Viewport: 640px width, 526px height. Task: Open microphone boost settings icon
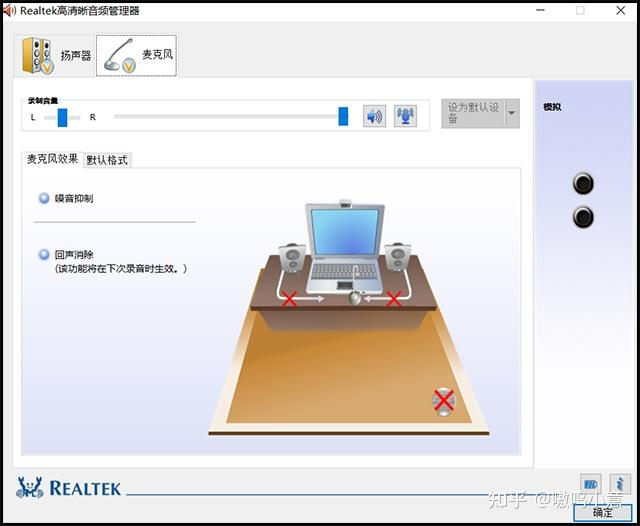click(405, 116)
